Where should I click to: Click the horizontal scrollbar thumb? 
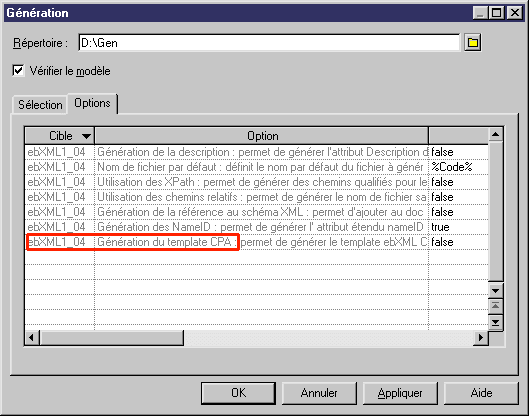(112, 338)
